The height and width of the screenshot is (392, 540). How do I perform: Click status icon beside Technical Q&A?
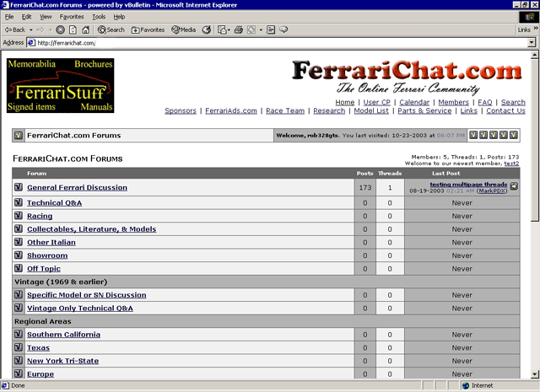19,202
